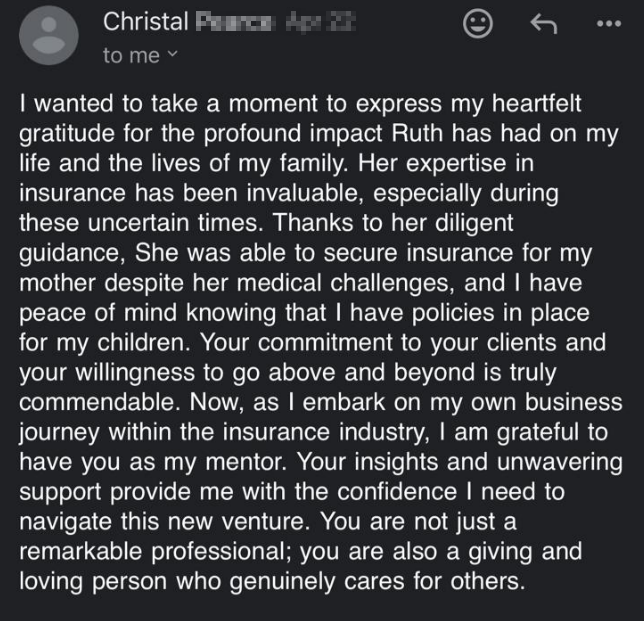Click the word "commendable" in the email
The height and width of the screenshot is (621, 644).
97,402
